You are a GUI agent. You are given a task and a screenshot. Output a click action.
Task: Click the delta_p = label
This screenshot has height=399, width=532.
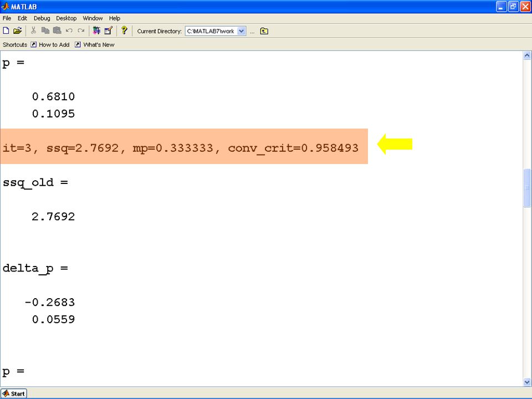(35, 269)
